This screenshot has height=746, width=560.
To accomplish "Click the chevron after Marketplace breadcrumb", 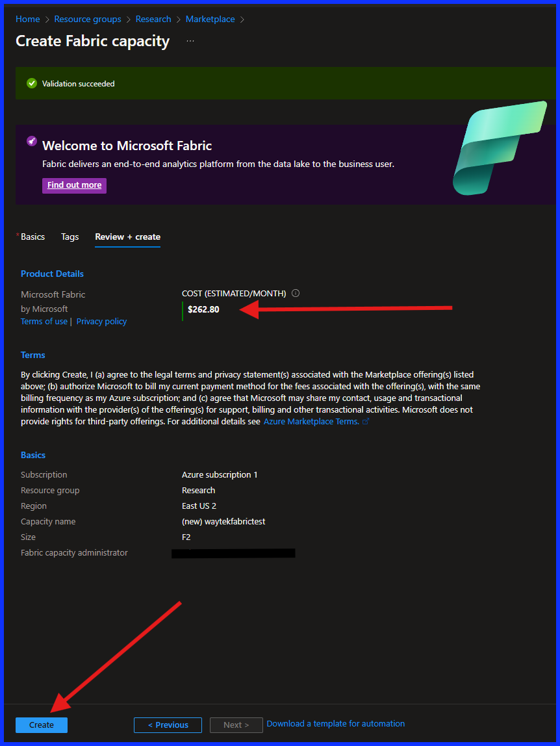I will [242, 19].
